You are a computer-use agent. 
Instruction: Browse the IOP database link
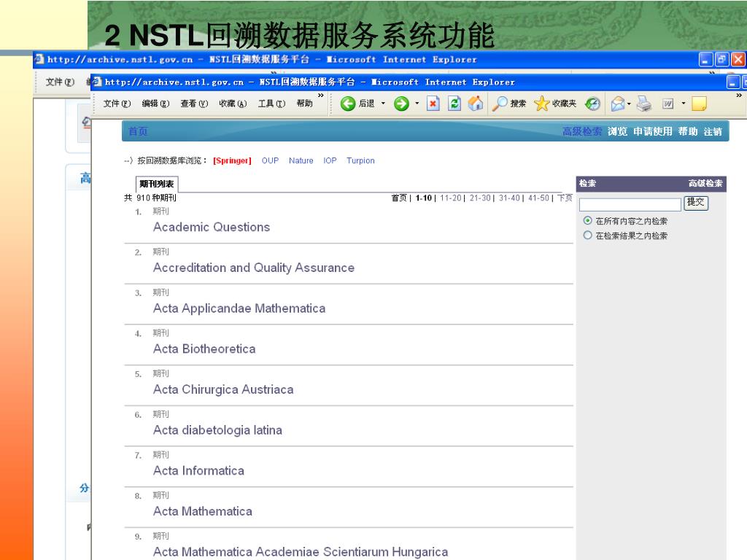[330, 160]
